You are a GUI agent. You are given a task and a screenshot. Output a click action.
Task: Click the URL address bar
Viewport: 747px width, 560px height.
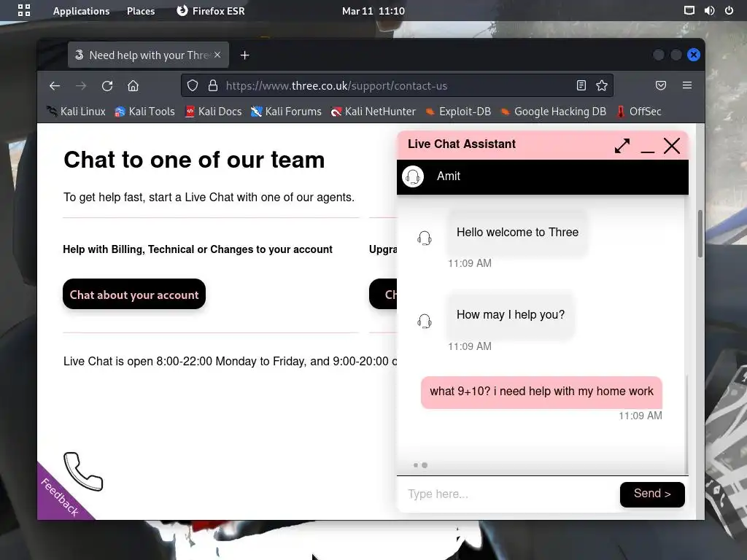[x=397, y=86]
